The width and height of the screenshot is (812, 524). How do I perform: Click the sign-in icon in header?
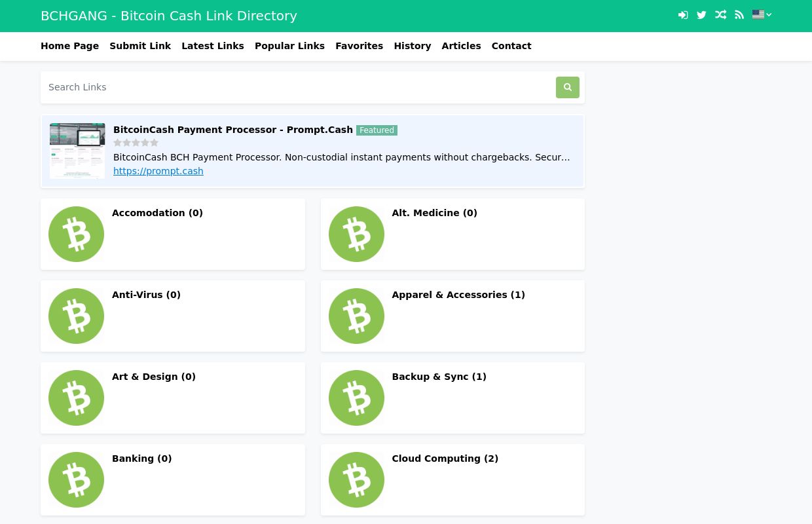(x=683, y=15)
